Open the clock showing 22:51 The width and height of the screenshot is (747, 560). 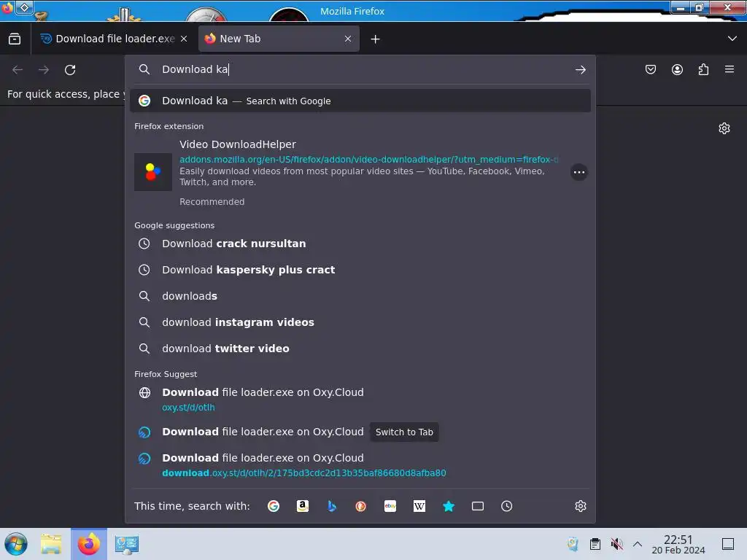coord(678,544)
